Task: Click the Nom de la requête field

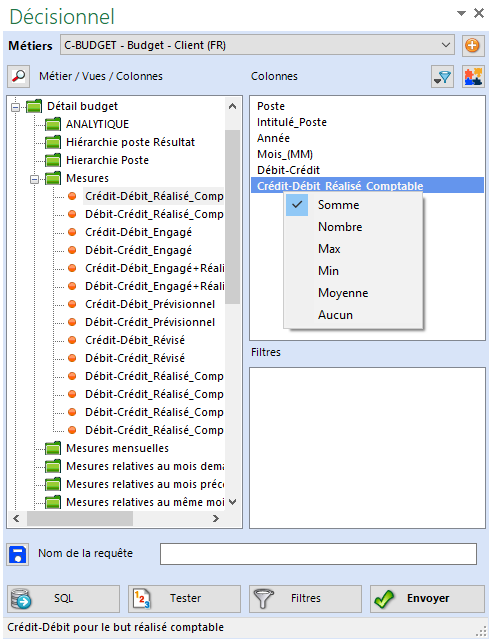Action: tap(318, 554)
